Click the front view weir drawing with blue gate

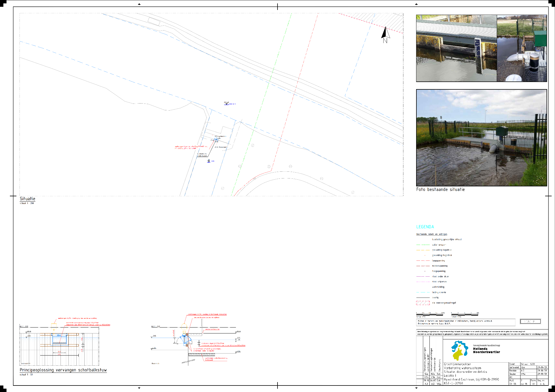click(59, 345)
